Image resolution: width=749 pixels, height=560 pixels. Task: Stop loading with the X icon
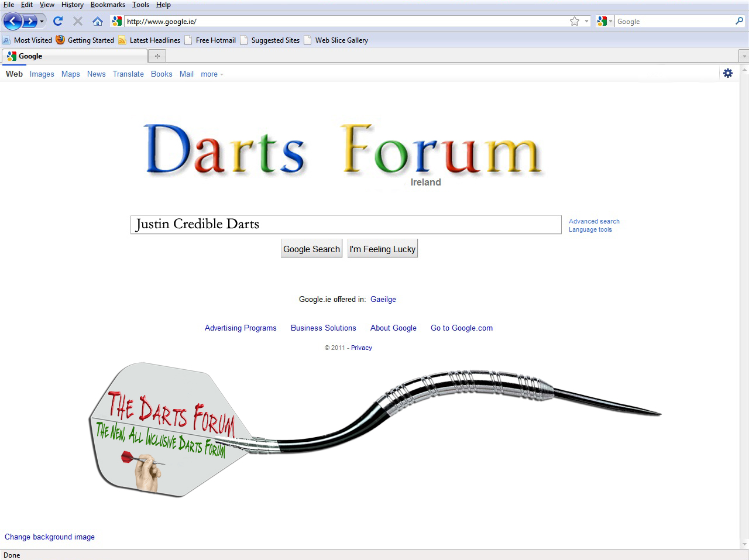pos(78,22)
